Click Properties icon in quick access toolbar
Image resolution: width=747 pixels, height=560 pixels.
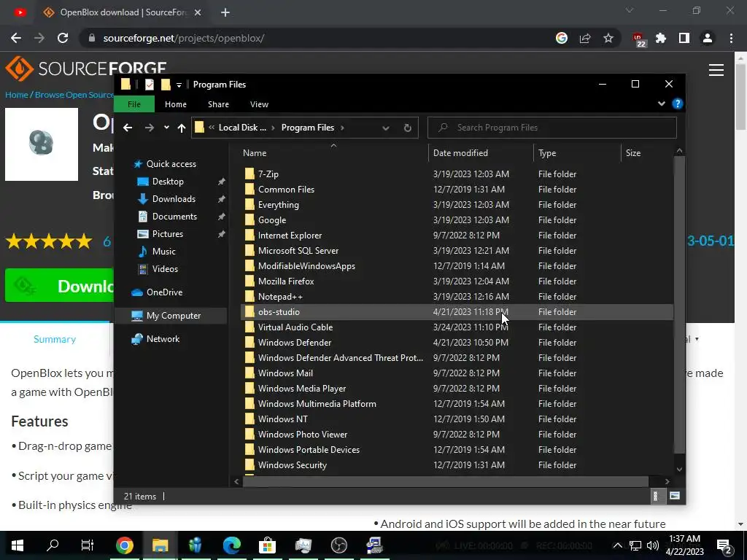click(149, 85)
